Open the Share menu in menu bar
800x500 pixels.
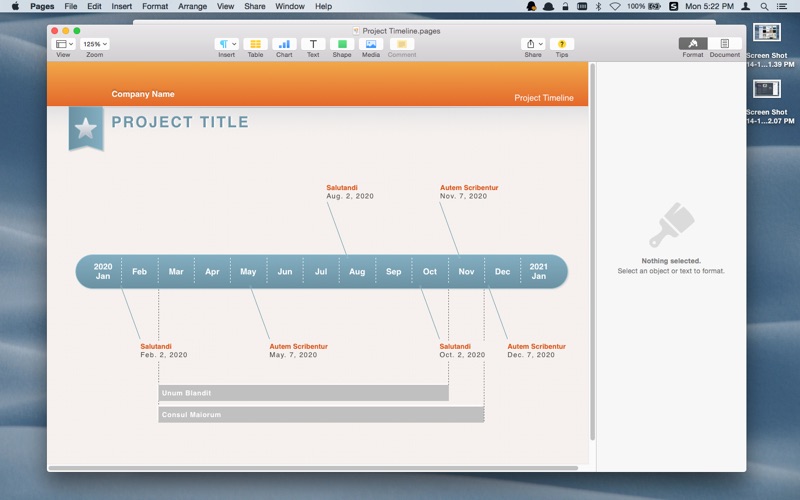tap(255, 6)
